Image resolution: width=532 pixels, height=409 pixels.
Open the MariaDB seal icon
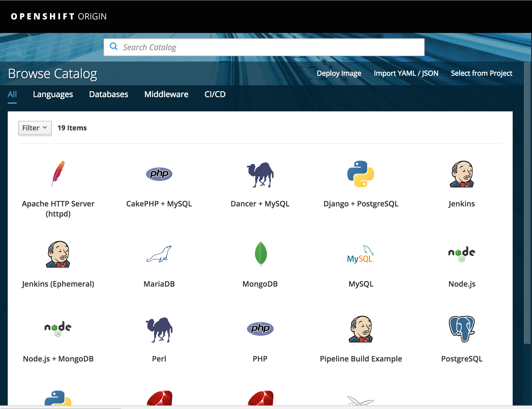[x=159, y=254]
